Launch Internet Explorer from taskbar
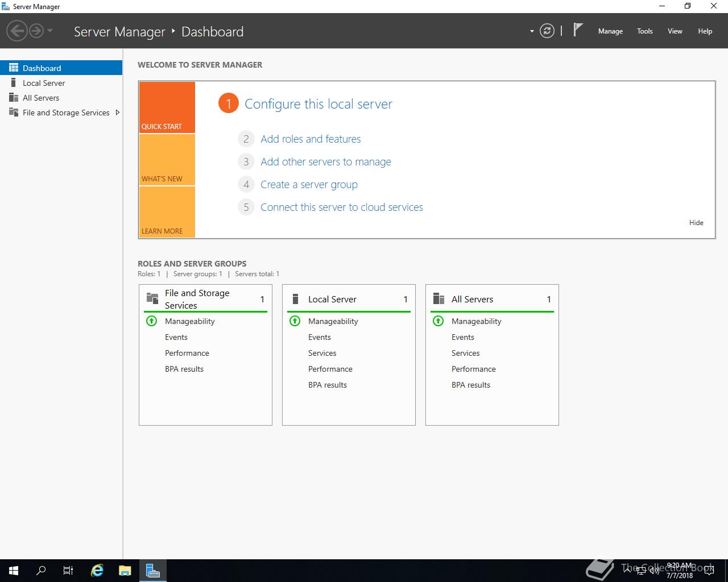728x582 pixels. coord(97,571)
